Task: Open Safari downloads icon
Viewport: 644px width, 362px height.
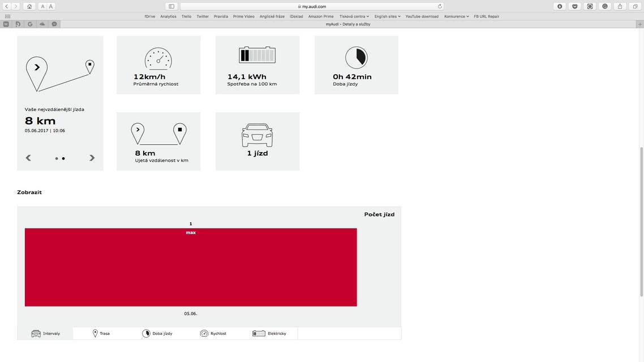Action: 560,6
